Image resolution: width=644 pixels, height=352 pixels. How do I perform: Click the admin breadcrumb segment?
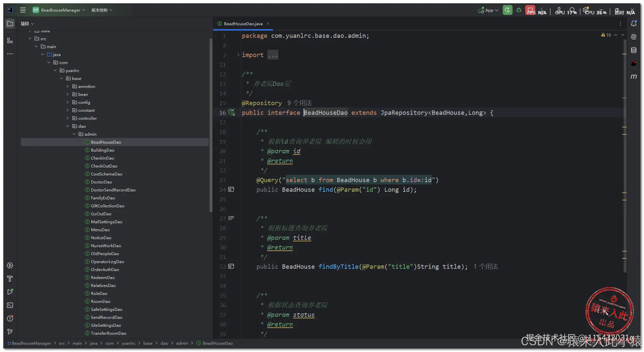click(x=182, y=343)
